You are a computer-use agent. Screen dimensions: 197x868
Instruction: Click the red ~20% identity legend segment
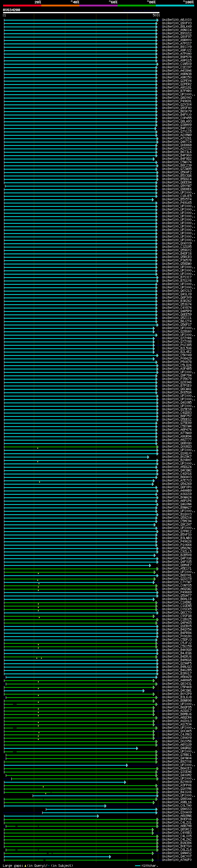[x=22, y=6]
